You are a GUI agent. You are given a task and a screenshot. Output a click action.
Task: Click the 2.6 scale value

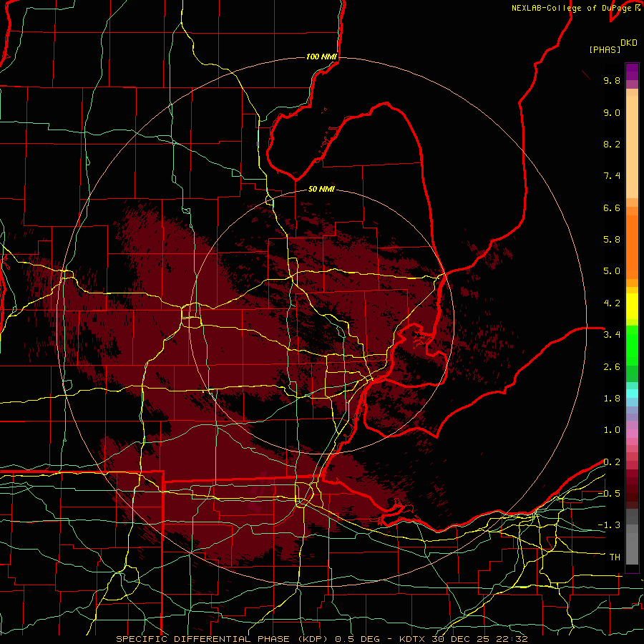click(612, 367)
